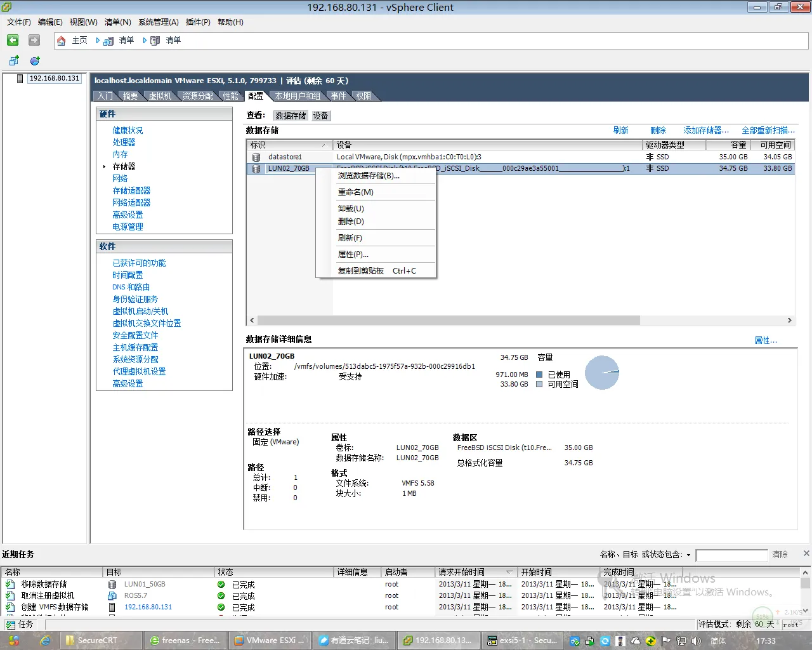Click the grey forward navigation arrow
812x650 pixels.
(34, 40)
